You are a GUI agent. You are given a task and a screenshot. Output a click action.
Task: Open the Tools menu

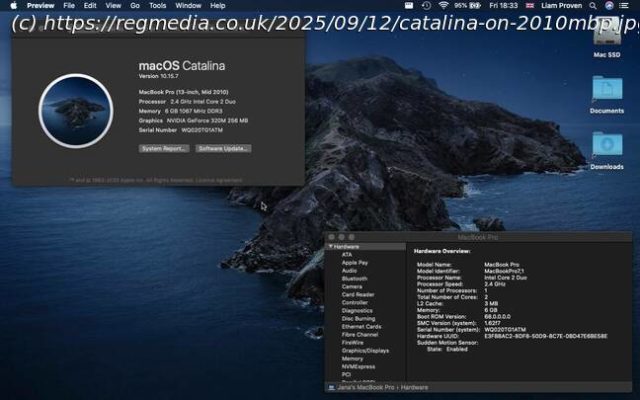point(158,6)
